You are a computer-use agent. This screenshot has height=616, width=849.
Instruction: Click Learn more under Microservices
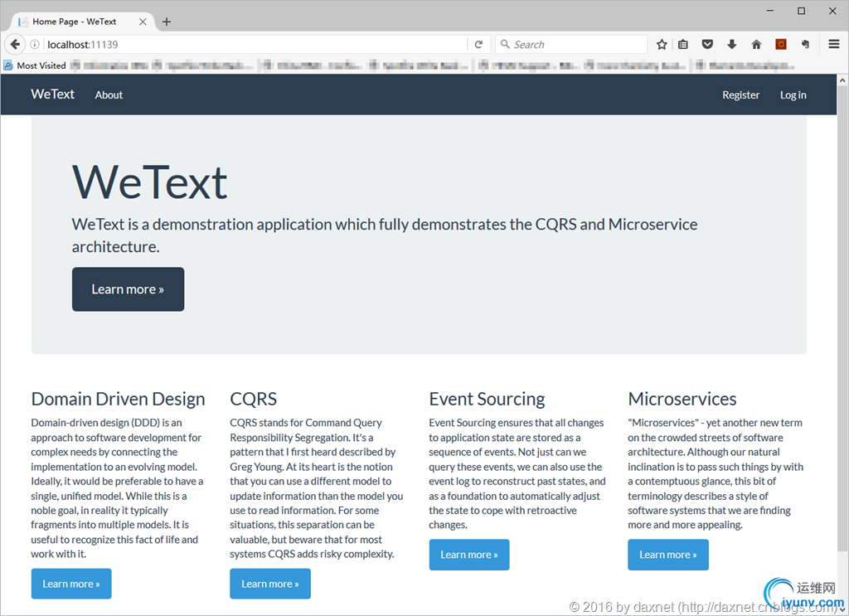pos(668,555)
